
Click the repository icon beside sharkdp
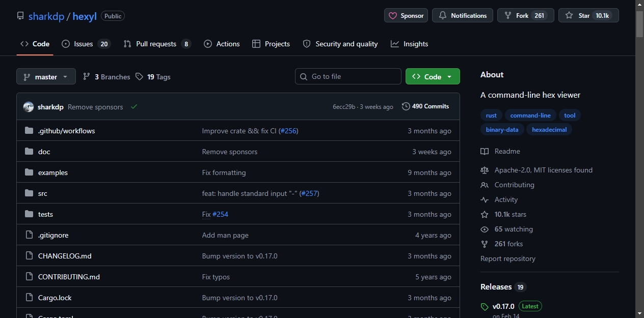click(20, 16)
